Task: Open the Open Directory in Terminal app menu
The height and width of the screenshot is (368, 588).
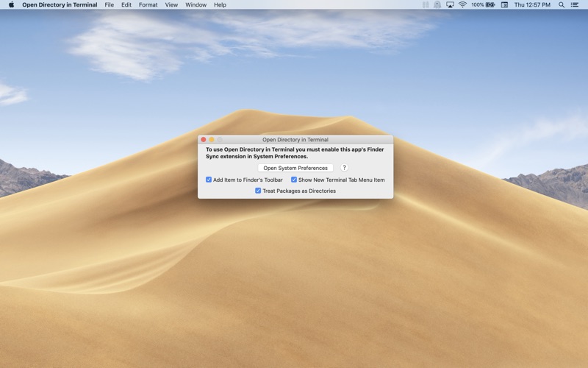Action: pos(60,5)
